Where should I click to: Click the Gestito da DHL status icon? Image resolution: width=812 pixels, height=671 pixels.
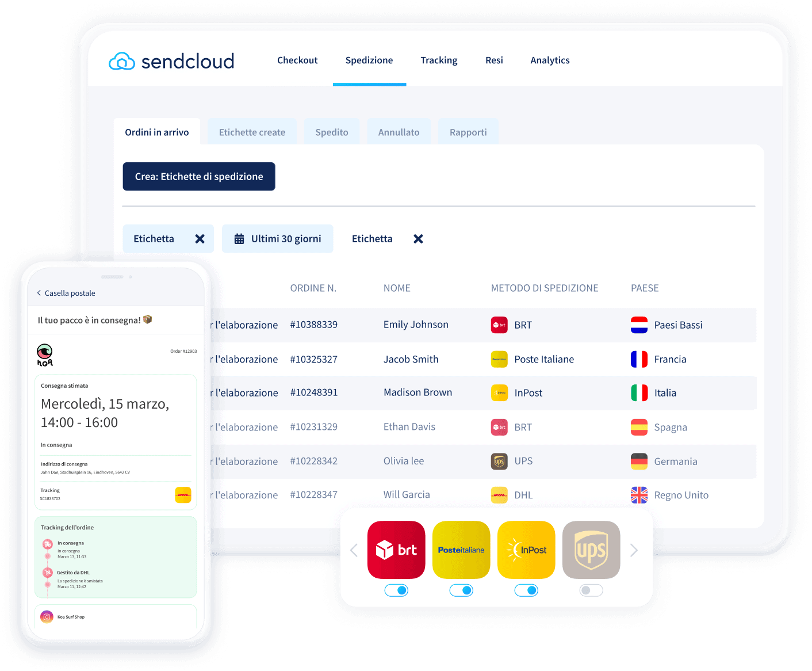48,573
